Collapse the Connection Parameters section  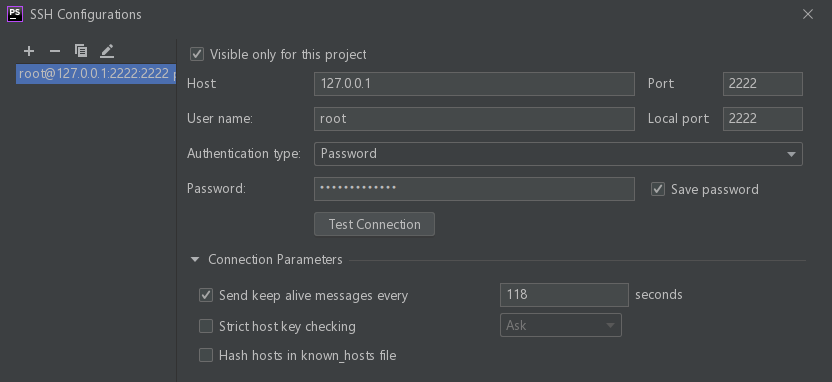(195, 259)
